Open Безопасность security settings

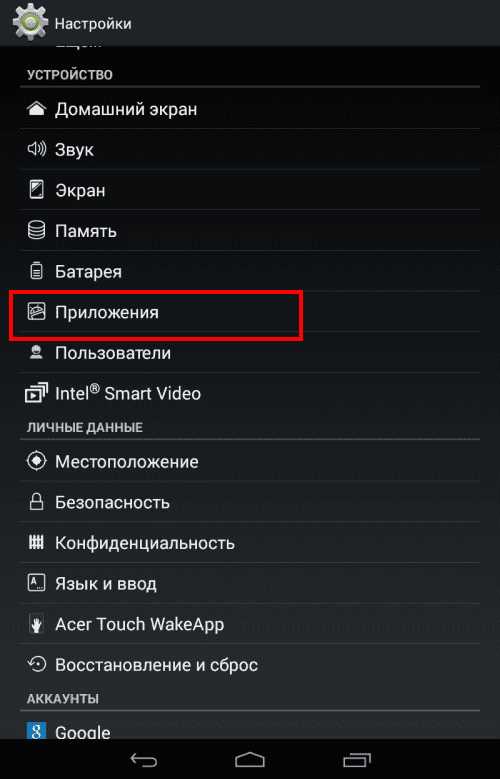250,502
